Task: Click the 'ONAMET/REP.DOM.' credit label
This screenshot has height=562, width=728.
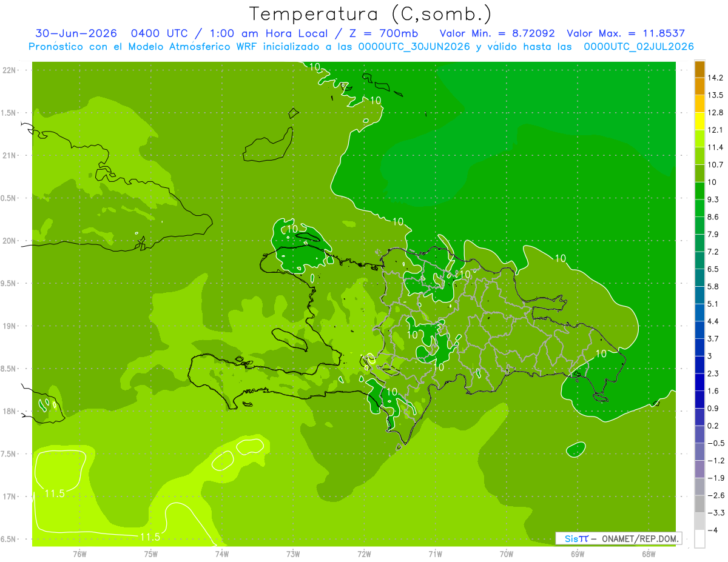Action: (640, 538)
